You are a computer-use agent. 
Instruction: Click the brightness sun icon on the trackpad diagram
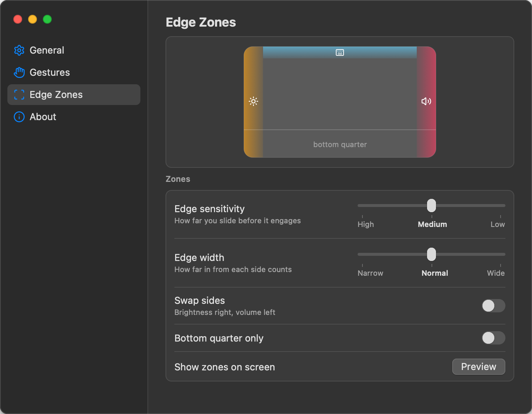253,101
